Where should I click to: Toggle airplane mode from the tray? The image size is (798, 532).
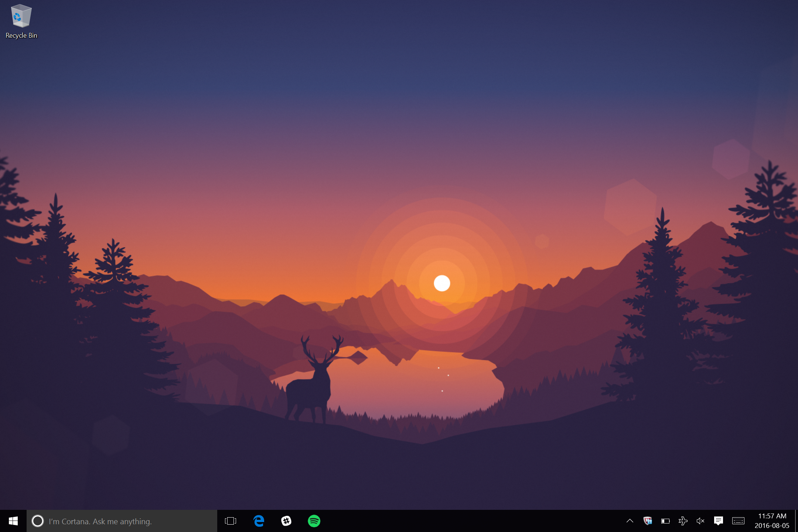(x=683, y=521)
